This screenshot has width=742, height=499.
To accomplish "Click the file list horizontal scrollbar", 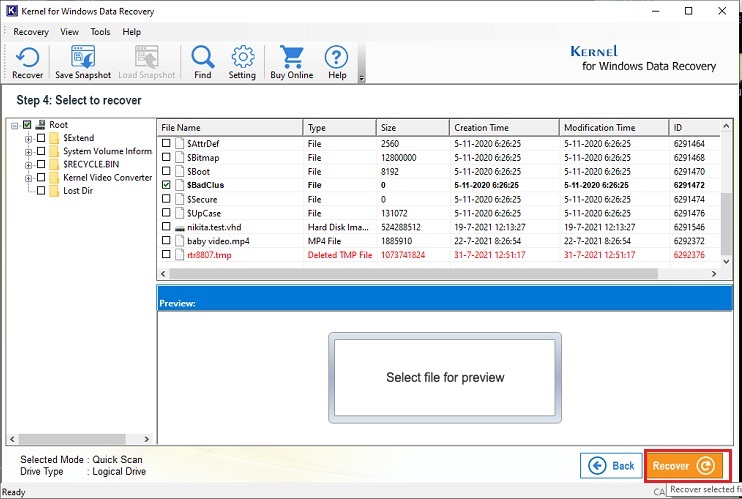I will 414,274.
